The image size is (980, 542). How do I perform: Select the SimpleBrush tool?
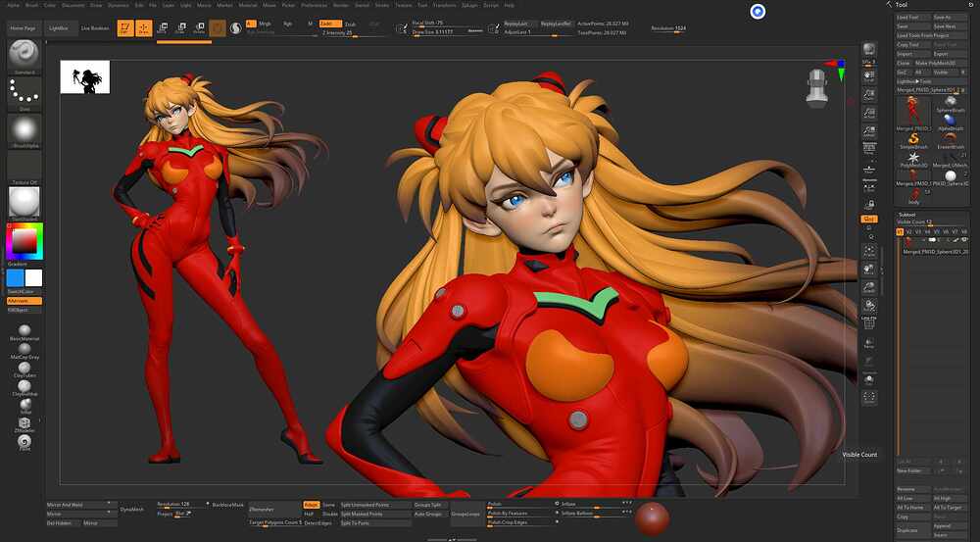[913, 139]
